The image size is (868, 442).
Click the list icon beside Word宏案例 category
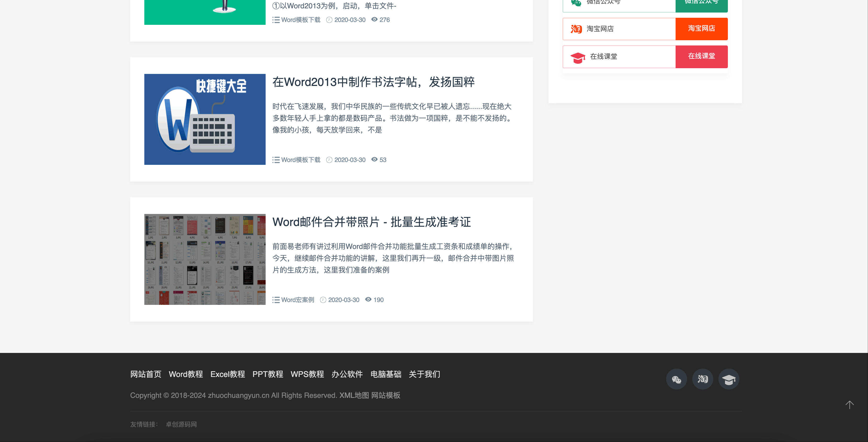click(276, 300)
